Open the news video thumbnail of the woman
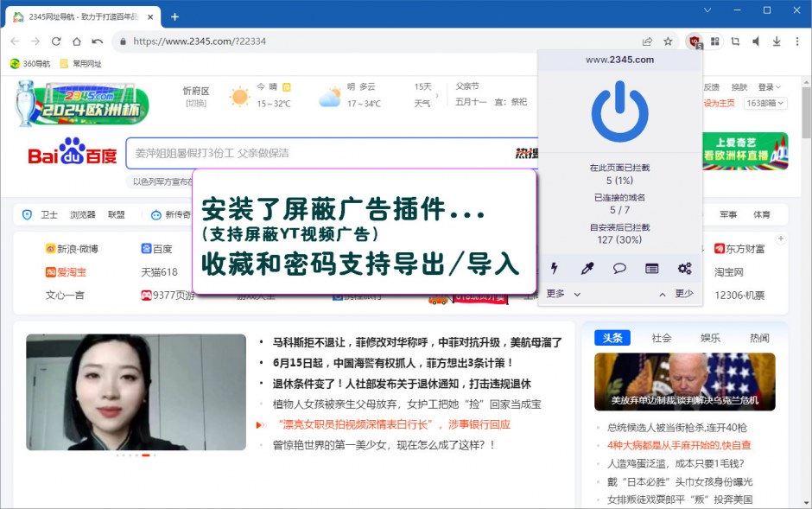 pyautogui.click(x=136, y=392)
